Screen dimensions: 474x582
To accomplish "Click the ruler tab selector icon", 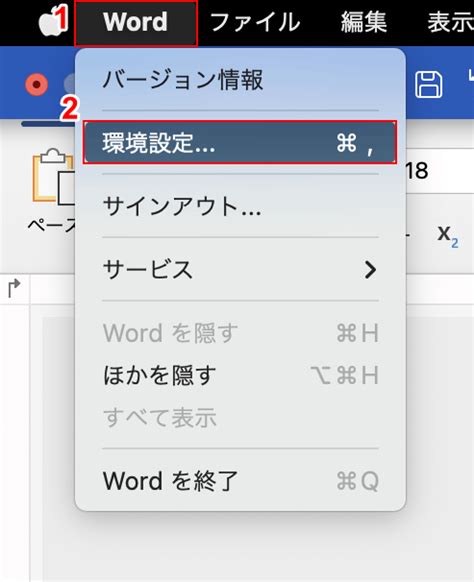I will point(14,289).
